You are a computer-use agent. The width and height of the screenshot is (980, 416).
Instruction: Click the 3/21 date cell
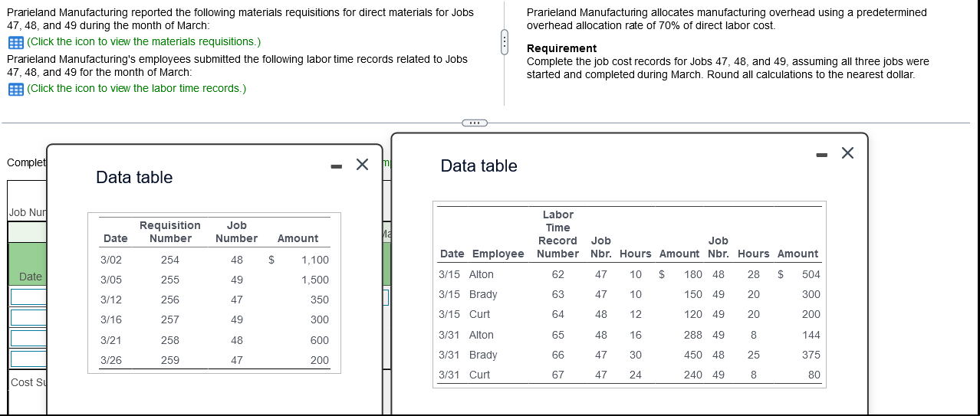pyautogui.click(x=111, y=340)
